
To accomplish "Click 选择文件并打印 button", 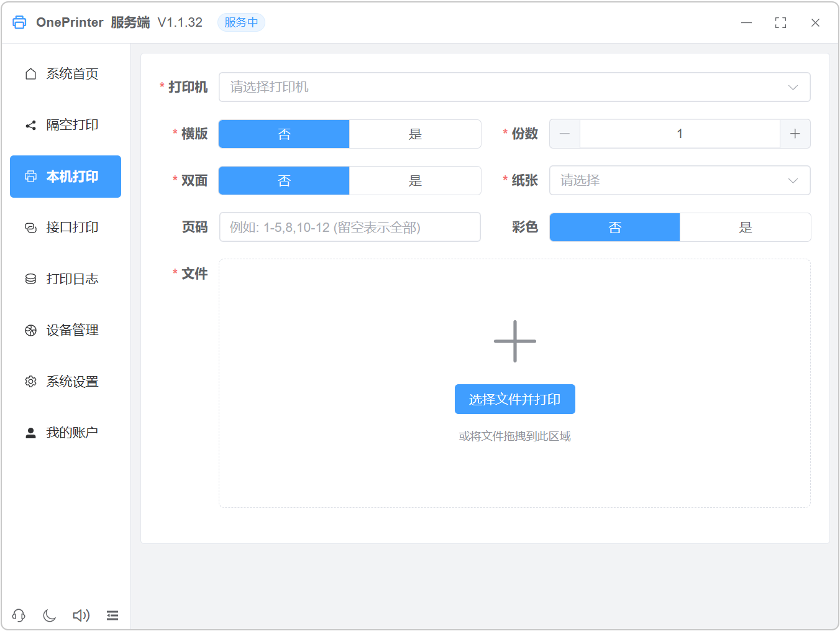I will (x=515, y=399).
